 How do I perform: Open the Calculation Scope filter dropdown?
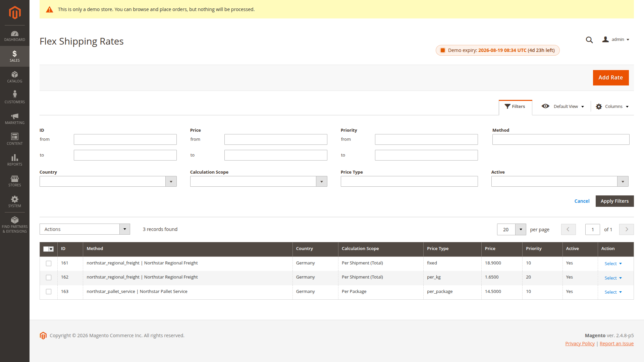coord(259,181)
